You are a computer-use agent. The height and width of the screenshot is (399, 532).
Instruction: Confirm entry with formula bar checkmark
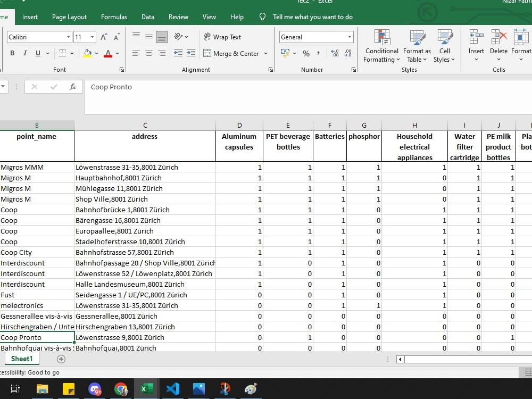point(54,87)
